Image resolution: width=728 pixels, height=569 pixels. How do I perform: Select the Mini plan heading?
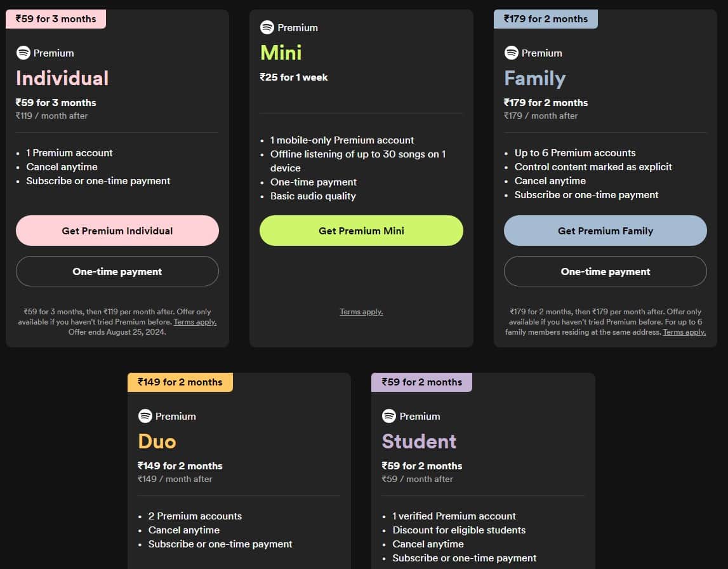[281, 53]
